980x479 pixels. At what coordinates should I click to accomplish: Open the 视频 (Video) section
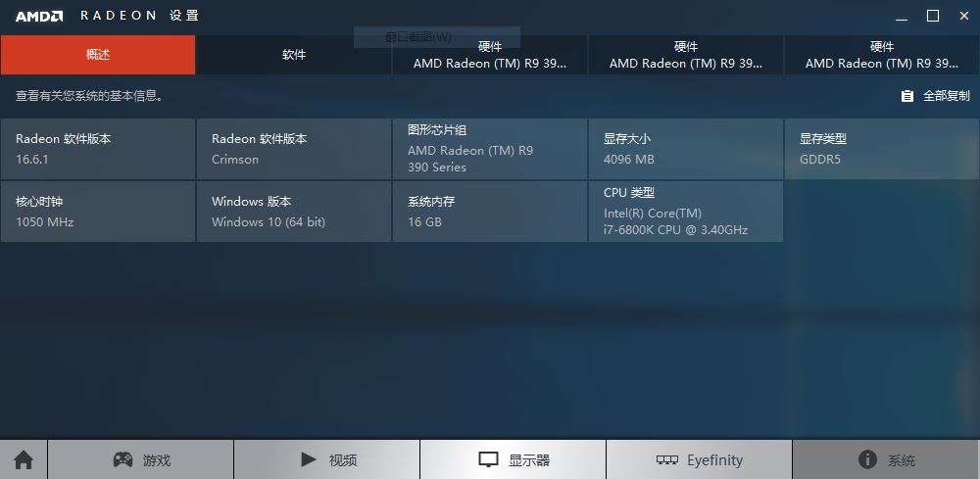click(327, 459)
